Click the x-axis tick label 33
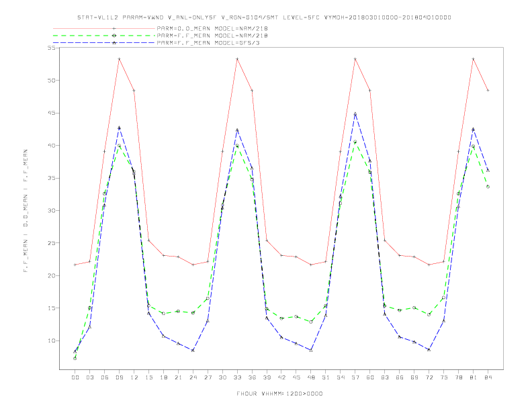 tap(237, 377)
